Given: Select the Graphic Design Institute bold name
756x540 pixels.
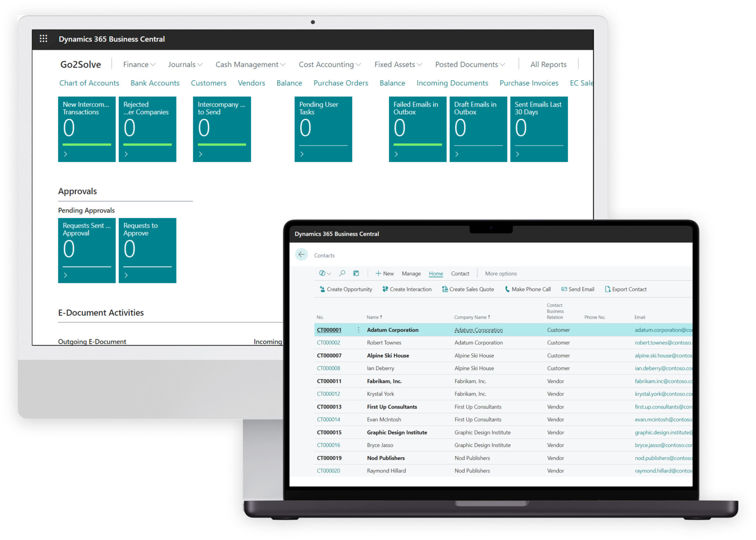Looking at the screenshot, I should pyautogui.click(x=397, y=432).
